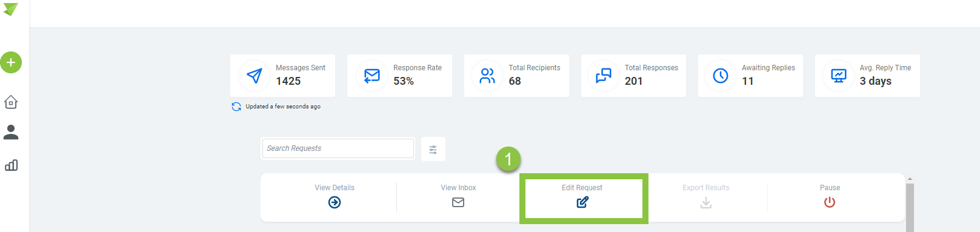
Task: Open the Avg. Reply Time card
Action: click(867, 76)
